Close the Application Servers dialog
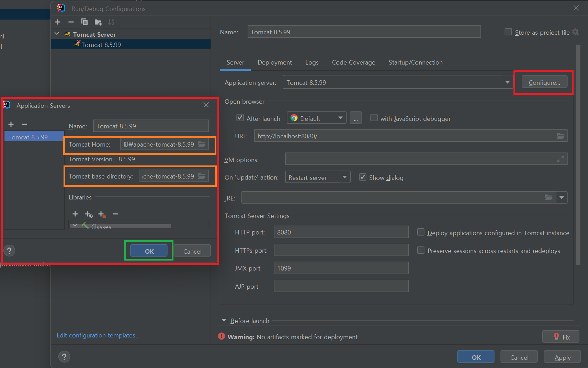Image resolution: width=588 pixels, height=368 pixels. click(206, 105)
